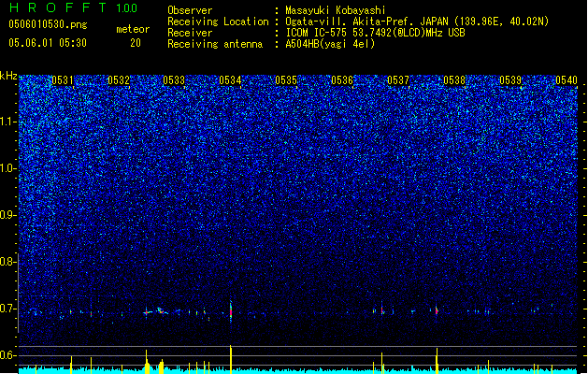Image resolution: width=588 pixels, height=374 pixels.
Task: Click the 0534 time marker
Action: coord(230,80)
